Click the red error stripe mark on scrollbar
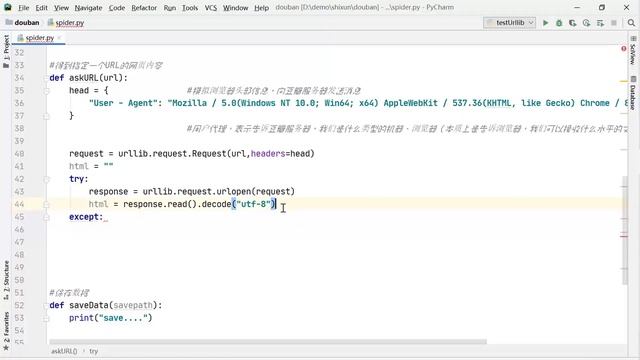 [x=624, y=236]
